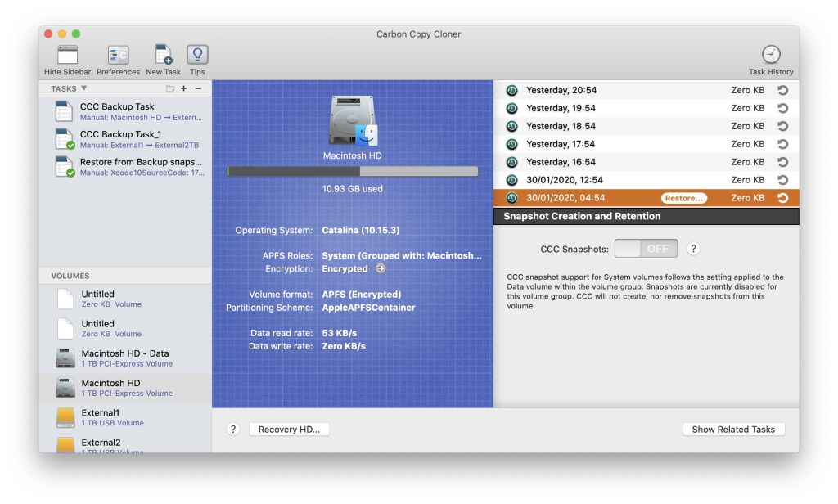The width and height of the screenshot is (838, 504).
Task: Click restore arrow for 30/01/2020, 04:54
Action: [783, 198]
